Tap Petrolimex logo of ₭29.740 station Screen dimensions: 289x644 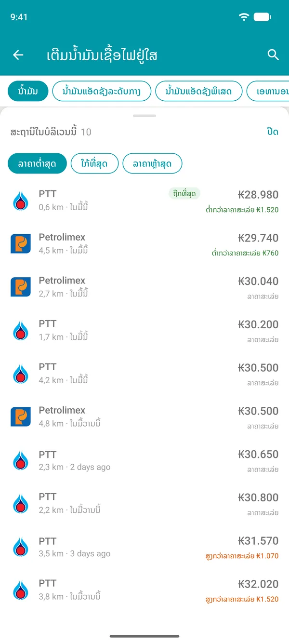click(21, 244)
